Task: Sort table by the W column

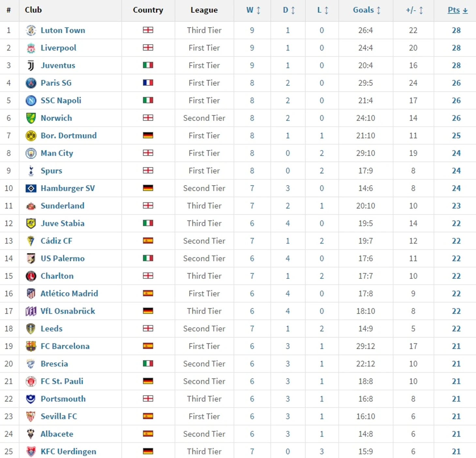Action: tap(253, 10)
